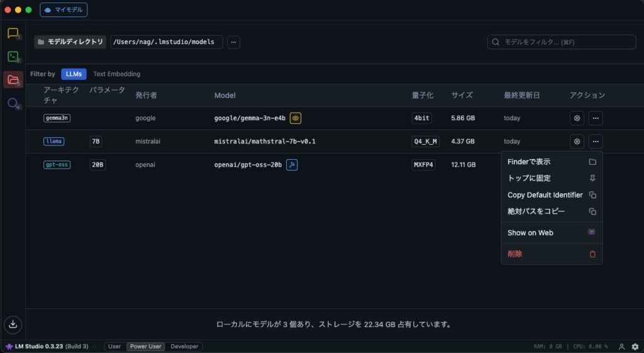Click the tool-use badge on gpt-oss-20b

coord(292,165)
